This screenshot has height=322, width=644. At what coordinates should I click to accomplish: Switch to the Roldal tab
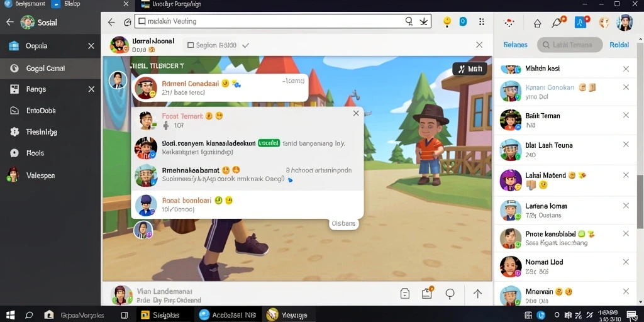tap(619, 45)
